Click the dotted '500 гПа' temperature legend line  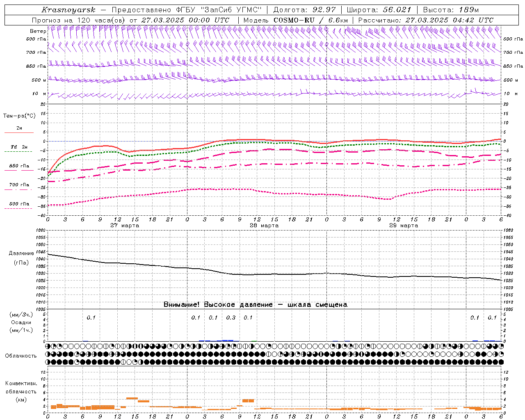(x=18, y=208)
